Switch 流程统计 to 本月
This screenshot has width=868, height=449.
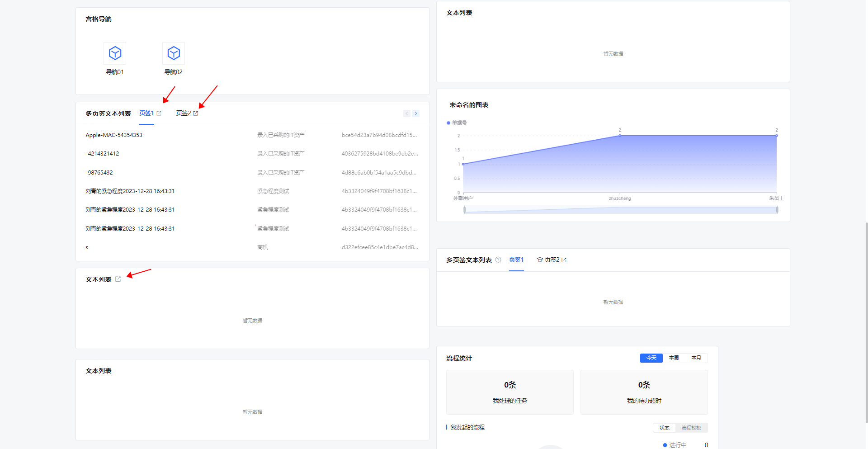696,358
